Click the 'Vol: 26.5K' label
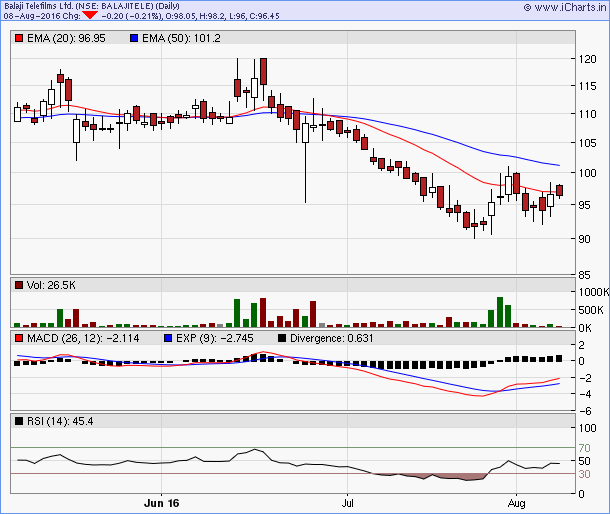The width and height of the screenshot is (610, 514). tap(51, 285)
